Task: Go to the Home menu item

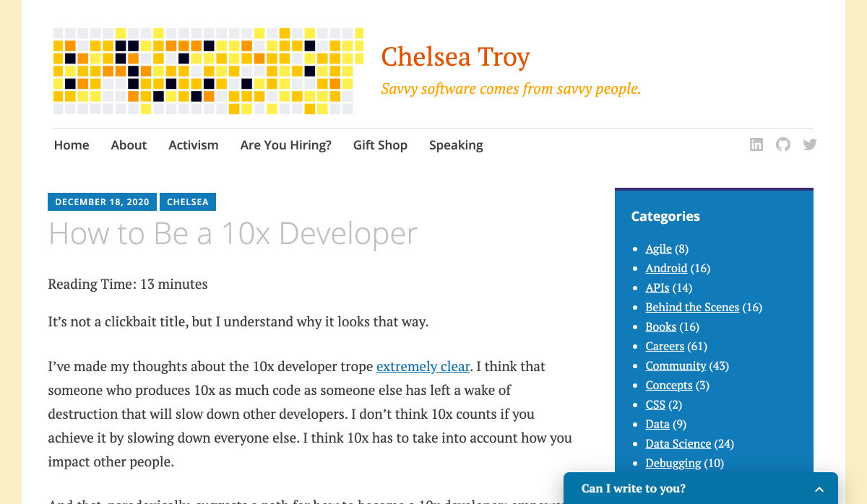Action: 72,145
